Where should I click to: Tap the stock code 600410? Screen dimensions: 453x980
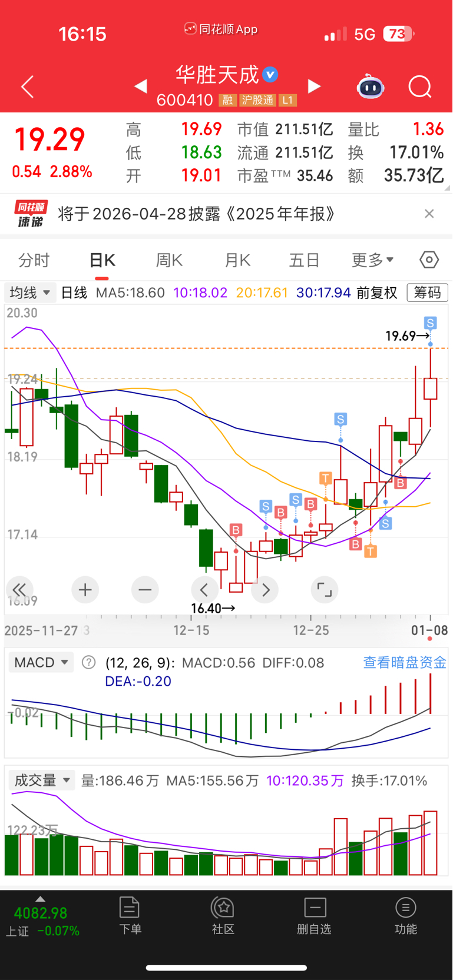pyautogui.click(x=184, y=100)
